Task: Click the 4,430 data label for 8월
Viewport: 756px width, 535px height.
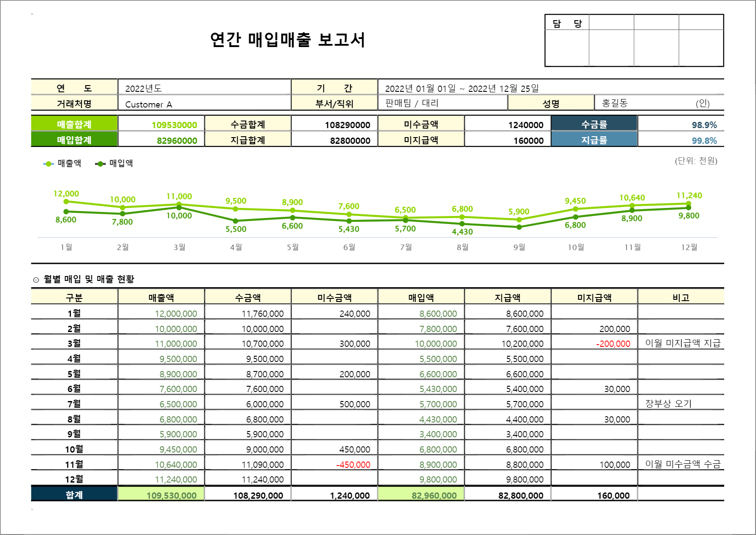Action: [462, 232]
